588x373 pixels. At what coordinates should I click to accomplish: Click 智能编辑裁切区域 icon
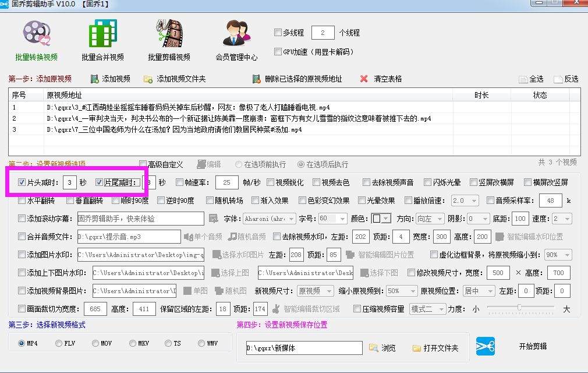pos(276,309)
